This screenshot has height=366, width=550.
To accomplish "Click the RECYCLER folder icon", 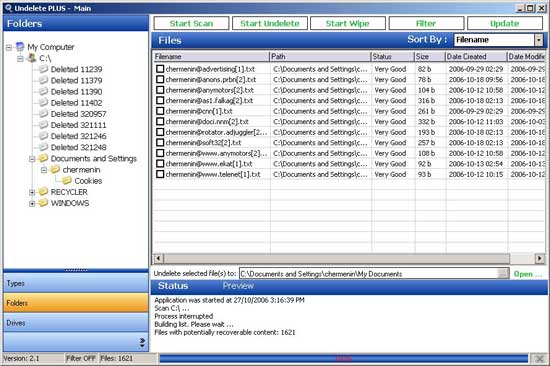I will click(x=43, y=192).
